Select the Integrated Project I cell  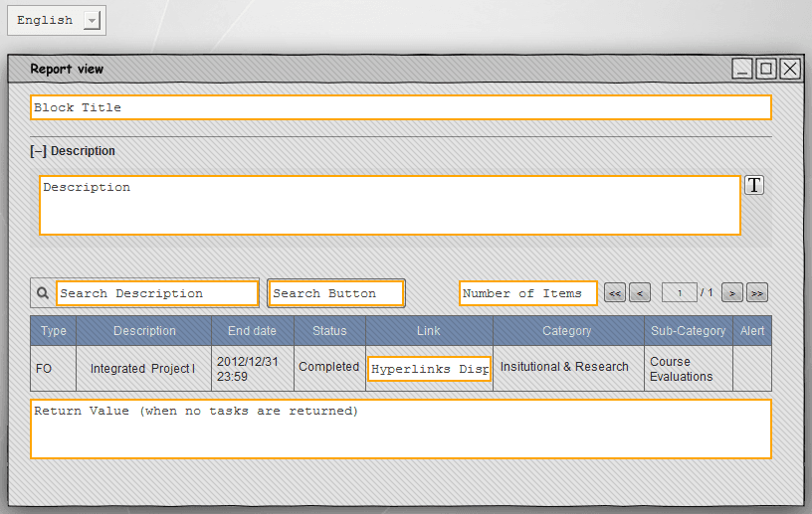tap(144, 369)
